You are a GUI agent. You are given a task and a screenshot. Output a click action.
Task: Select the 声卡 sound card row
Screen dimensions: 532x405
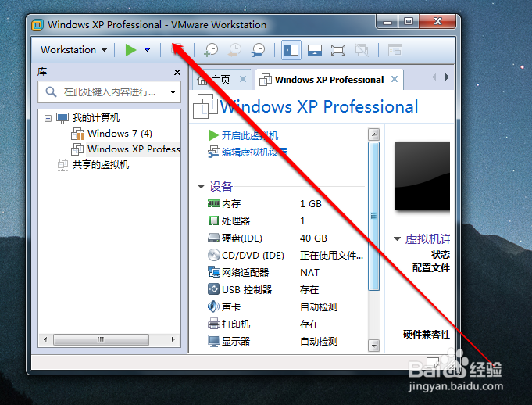(285, 307)
